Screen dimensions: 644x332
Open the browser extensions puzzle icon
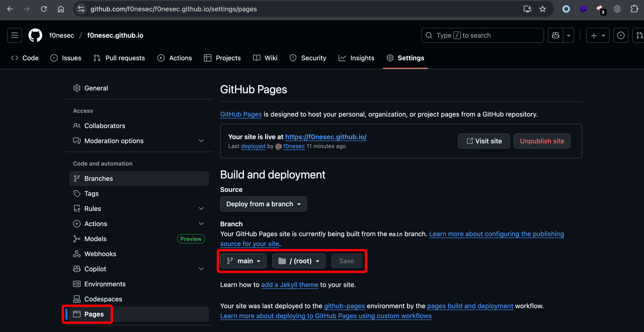point(634,9)
